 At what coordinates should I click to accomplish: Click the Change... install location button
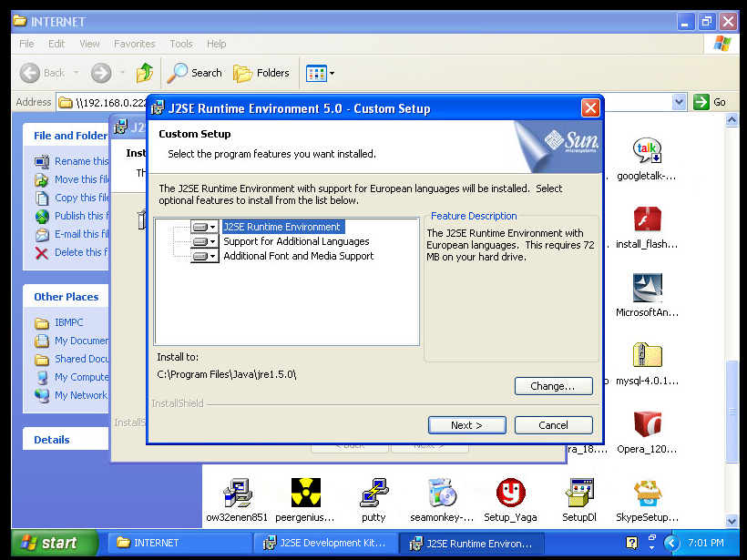tap(553, 386)
